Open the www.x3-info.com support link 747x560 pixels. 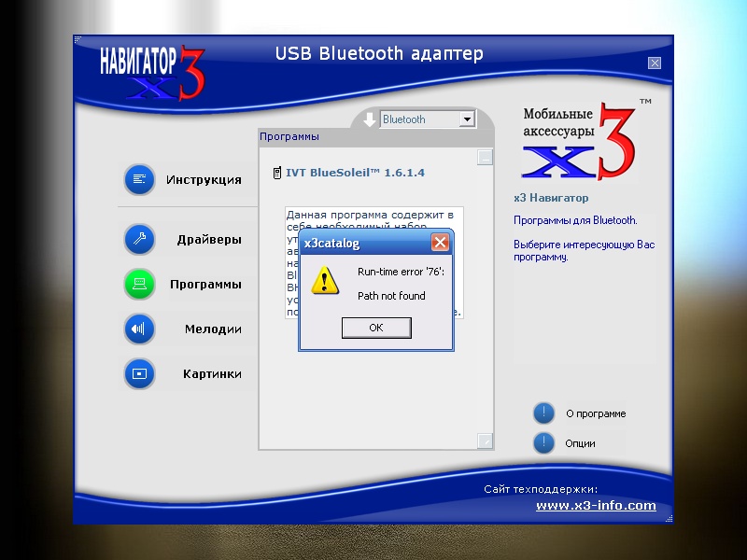(596, 506)
